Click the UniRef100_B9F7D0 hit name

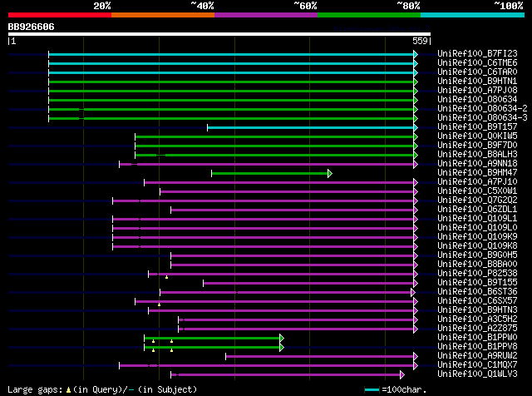[x=477, y=146]
